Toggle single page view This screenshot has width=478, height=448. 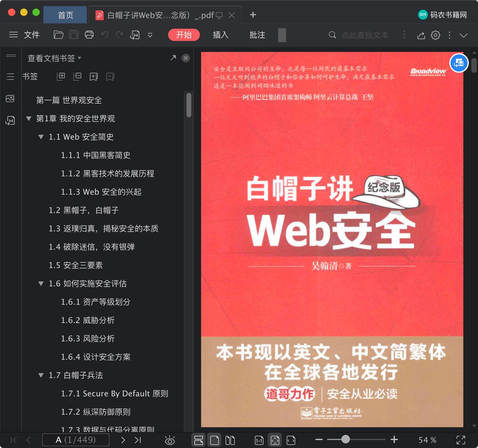[215, 440]
